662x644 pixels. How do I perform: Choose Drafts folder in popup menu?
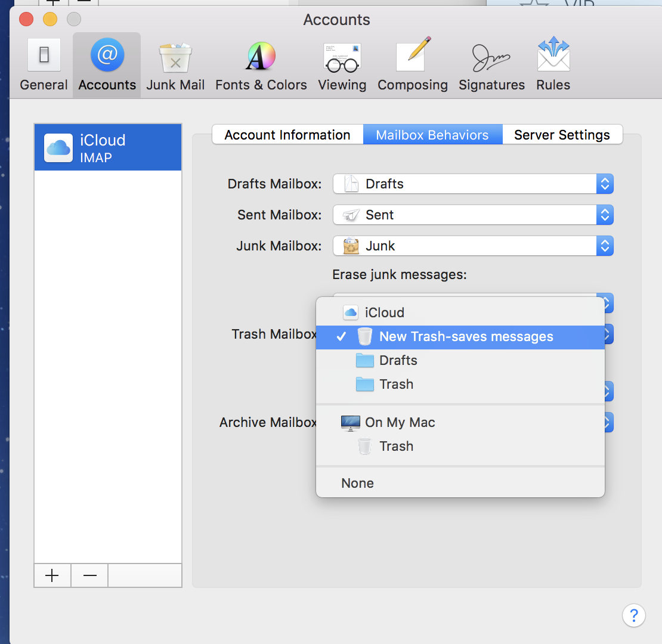point(460,360)
